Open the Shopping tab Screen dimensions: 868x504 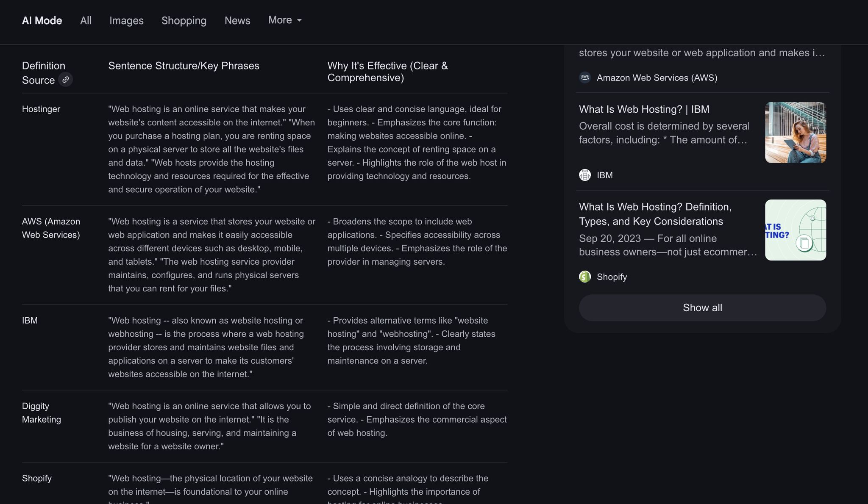click(x=184, y=20)
